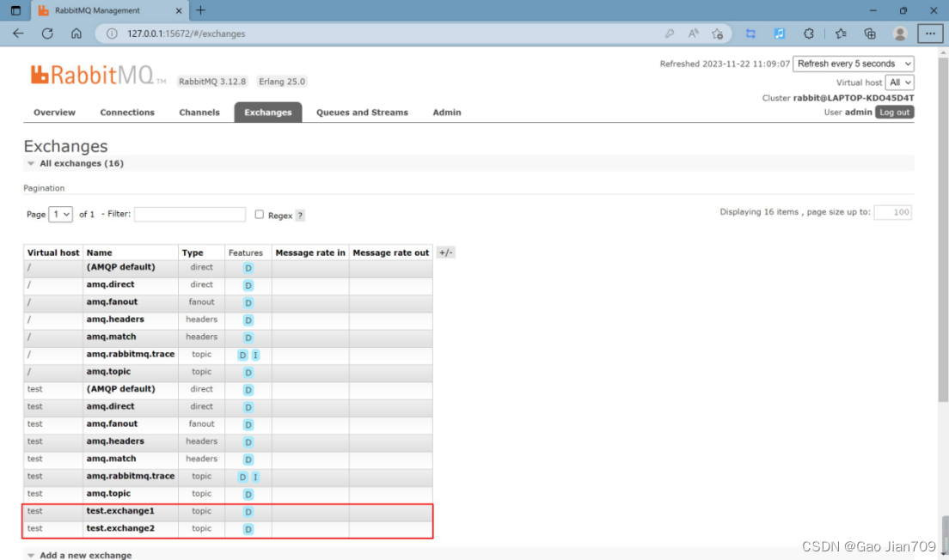Image resolution: width=949 pixels, height=560 pixels.
Task: Open amq.topic in / virtual host
Action: click(x=108, y=372)
